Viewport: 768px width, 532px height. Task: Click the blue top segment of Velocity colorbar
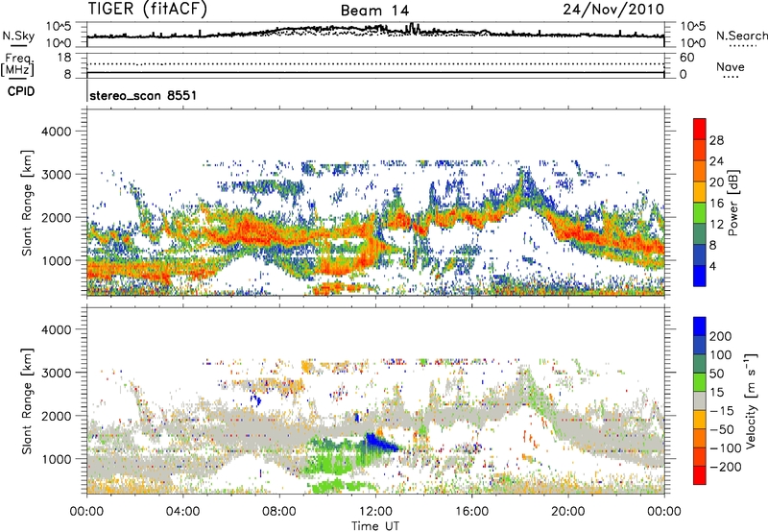coord(700,326)
